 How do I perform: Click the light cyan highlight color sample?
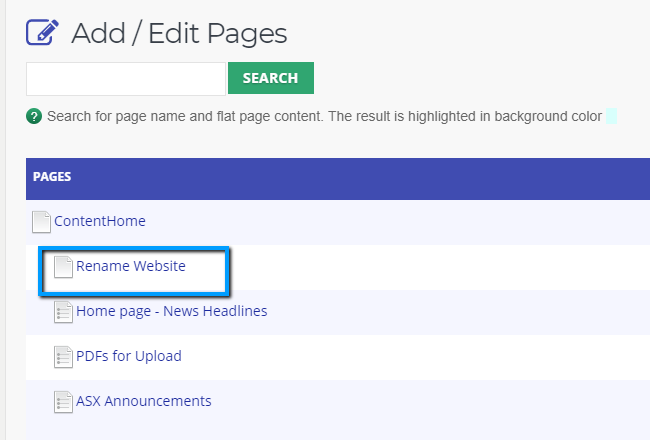point(611,116)
